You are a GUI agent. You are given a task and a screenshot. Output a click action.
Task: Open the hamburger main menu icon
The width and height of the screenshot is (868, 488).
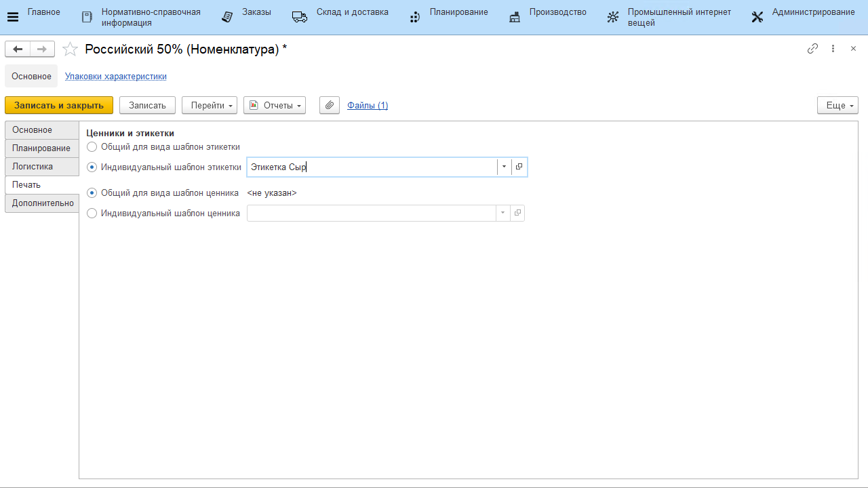point(12,18)
